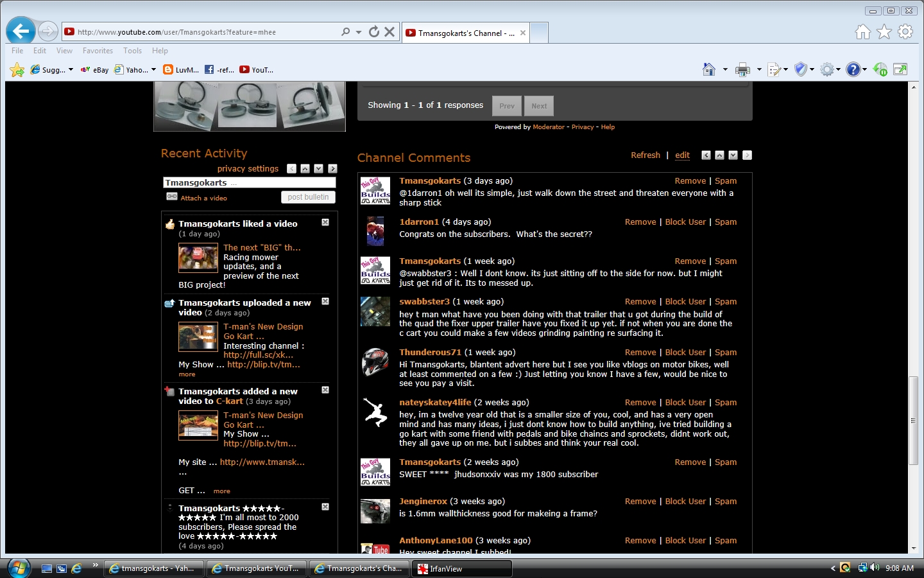Click the command bar Help question mark icon
The image size is (924, 578).
(853, 69)
